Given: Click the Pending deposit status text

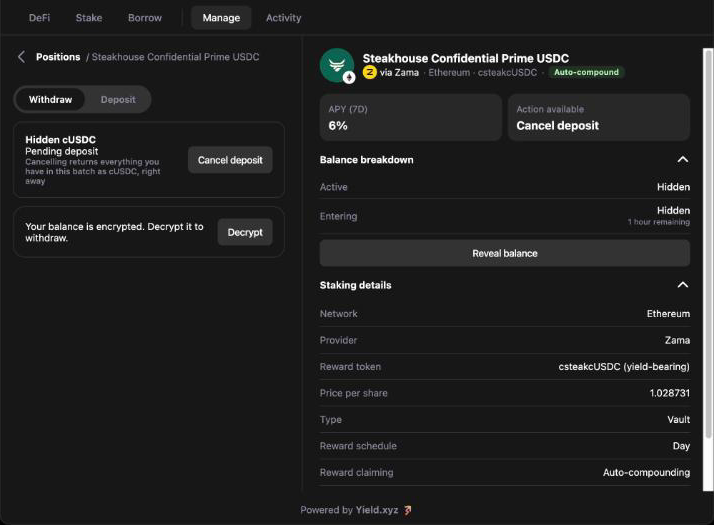Looking at the screenshot, I should pos(61,151).
